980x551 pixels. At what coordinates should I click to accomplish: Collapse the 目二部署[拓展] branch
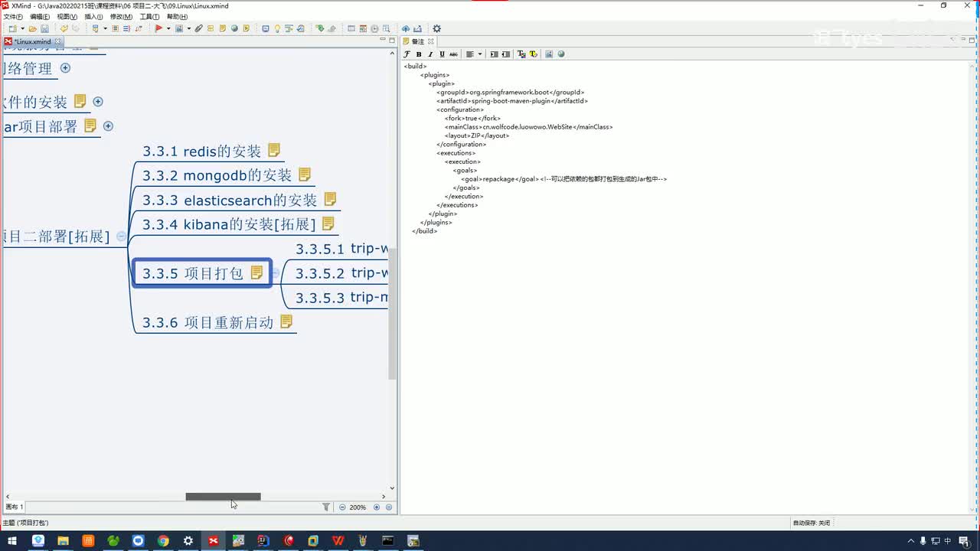pos(121,236)
